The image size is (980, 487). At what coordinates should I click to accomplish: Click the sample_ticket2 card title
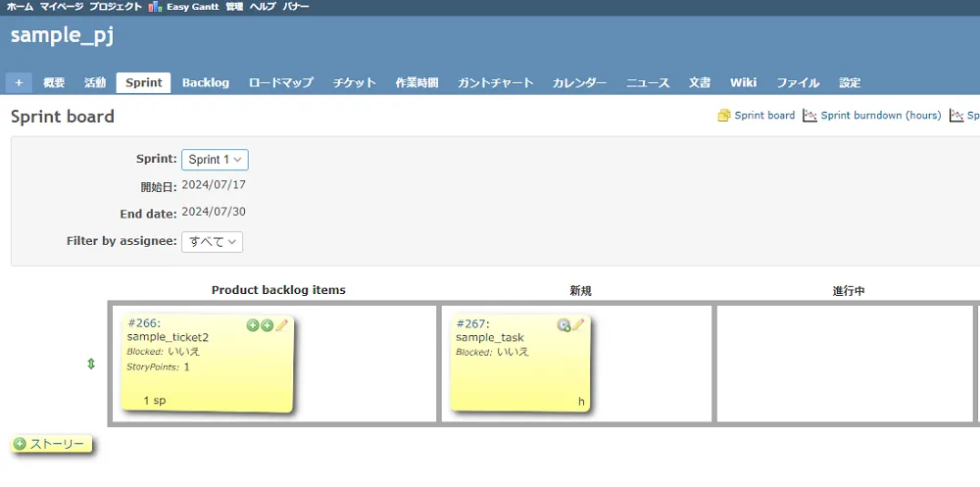tap(168, 338)
